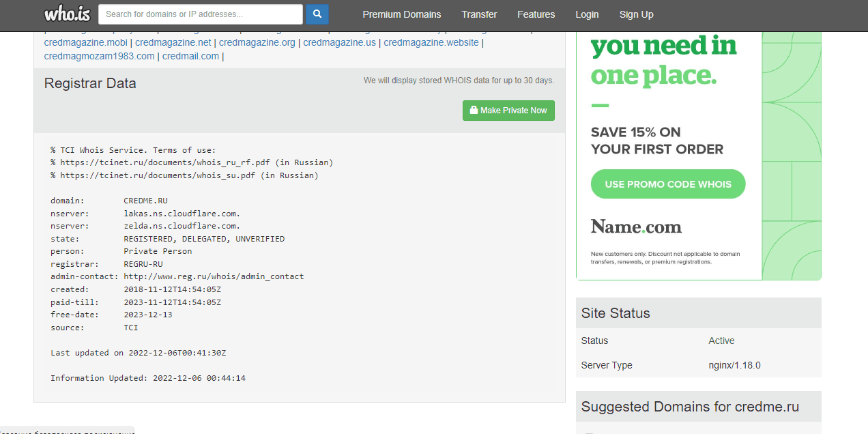Open the credmagazine.mobi link
Viewport: 868px width, 434px height.
tap(85, 42)
